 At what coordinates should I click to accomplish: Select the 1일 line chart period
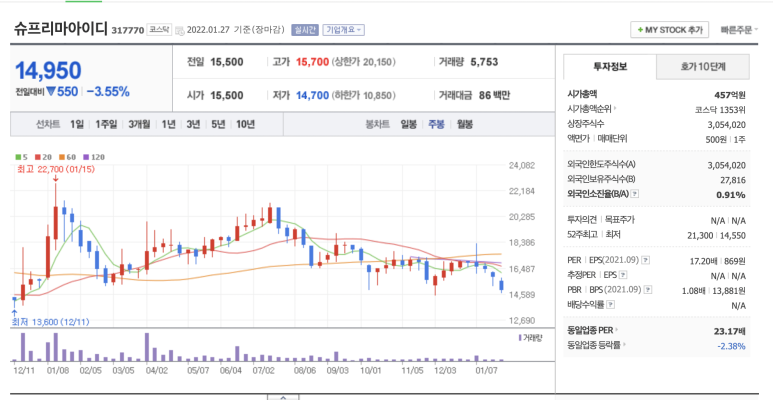(x=77, y=124)
